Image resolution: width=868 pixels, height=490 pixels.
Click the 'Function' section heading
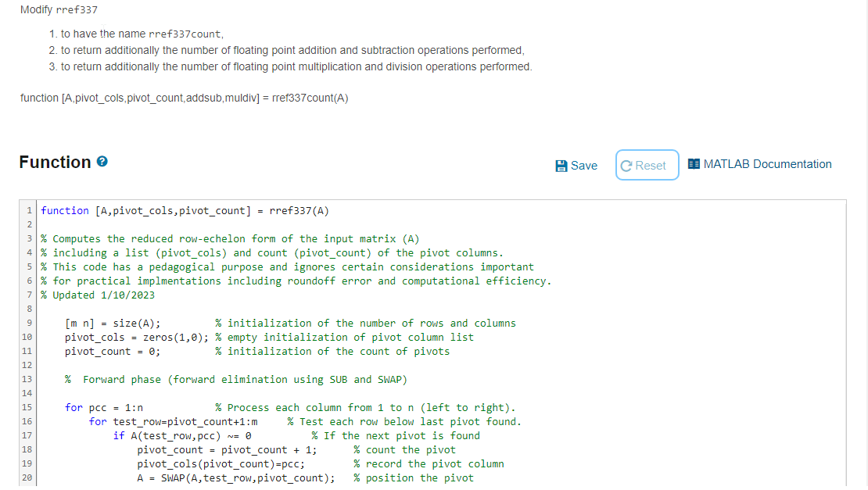click(55, 162)
